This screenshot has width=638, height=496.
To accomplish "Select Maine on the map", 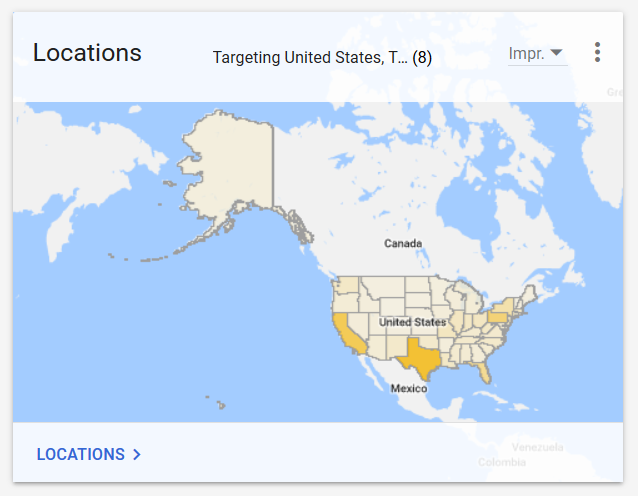I will click(x=530, y=293).
